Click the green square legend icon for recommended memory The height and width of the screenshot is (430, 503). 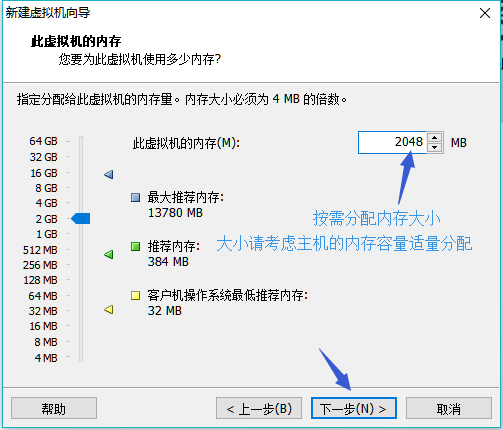pyautogui.click(x=135, y=247)
